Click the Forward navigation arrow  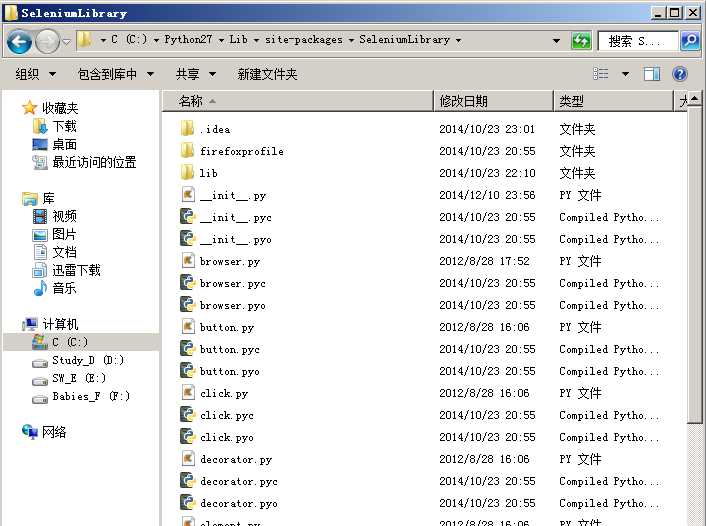point(47,41)
